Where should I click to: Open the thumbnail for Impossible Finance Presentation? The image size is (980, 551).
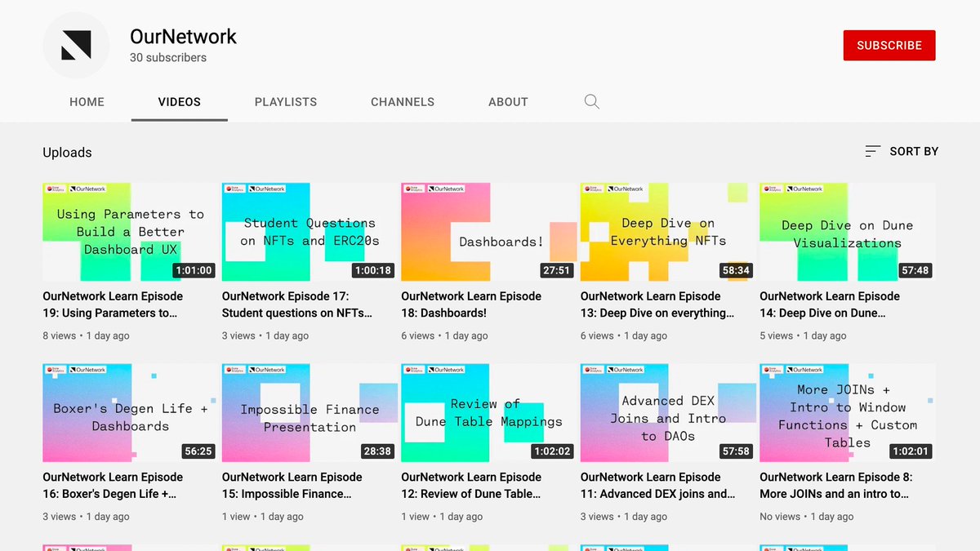coord(309,411)
